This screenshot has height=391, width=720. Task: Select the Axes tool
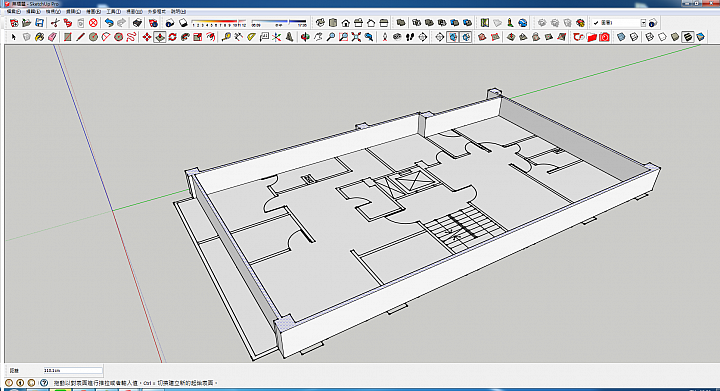pyautogui.click(x=276, y=37)
